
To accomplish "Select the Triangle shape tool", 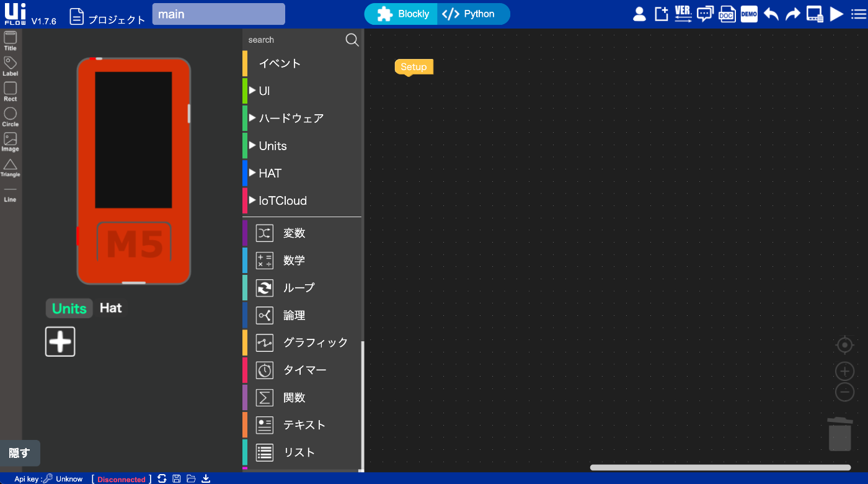I will 11,168.
